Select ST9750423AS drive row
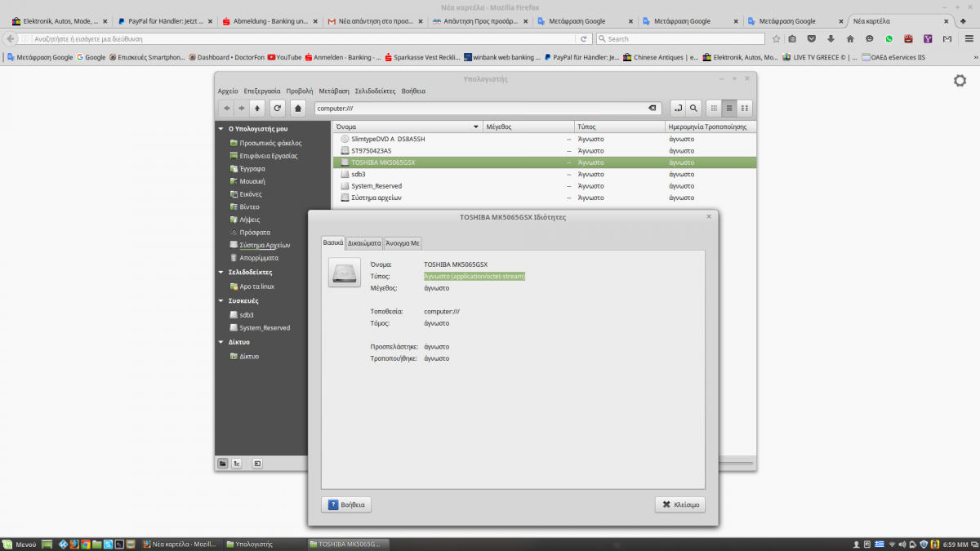Image resolution: width=980 pixels, height=551 pixels. click(x=545, y=151)
